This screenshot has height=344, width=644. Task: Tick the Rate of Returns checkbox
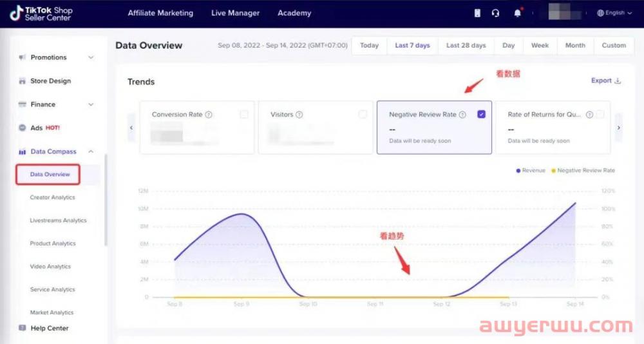(x=600, y=114)
